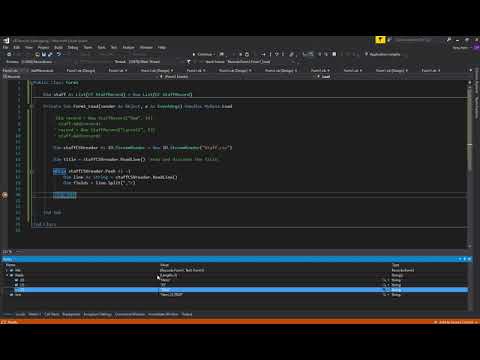
Task: Click the Ready status bar text
Action: (12, 322)
